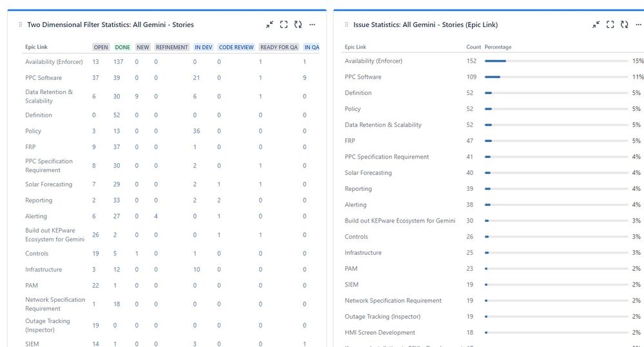Click PPC Software percentage bar
The width and height of the screenshot is (644, 347).
pos(556,77)
